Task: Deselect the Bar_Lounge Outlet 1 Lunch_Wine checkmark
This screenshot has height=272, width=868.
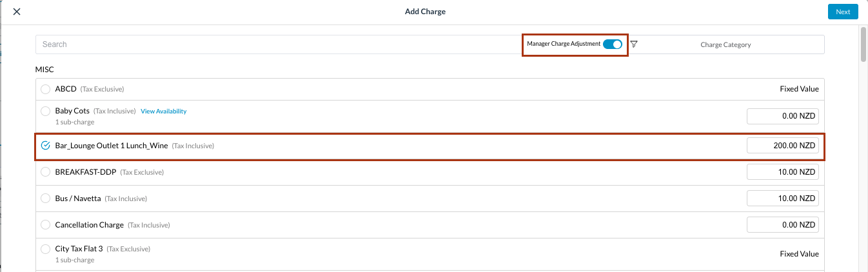Action: tap(45, 146)
